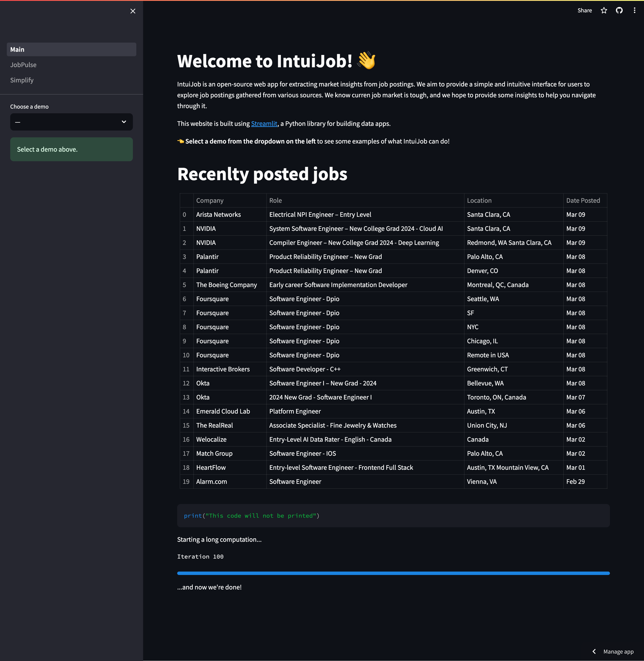Open the three-dot app menu
The width and height of the screenshot is (644, 661).
pyautogui.click(x=634, y=10)
